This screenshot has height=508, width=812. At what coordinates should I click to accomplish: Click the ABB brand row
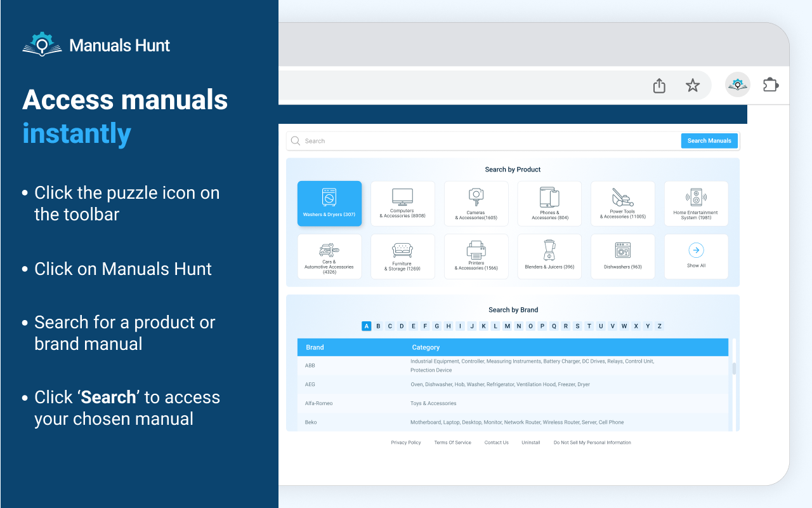pyautogui.click(x=513, y=366)
